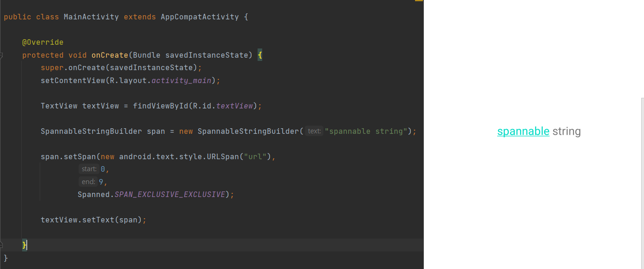Viewport: 644px width, 269px height.
Task: Click the SPAN_EXCLUSIVE_EXCLUSIVE constant
Action: [x=170, y=195]
